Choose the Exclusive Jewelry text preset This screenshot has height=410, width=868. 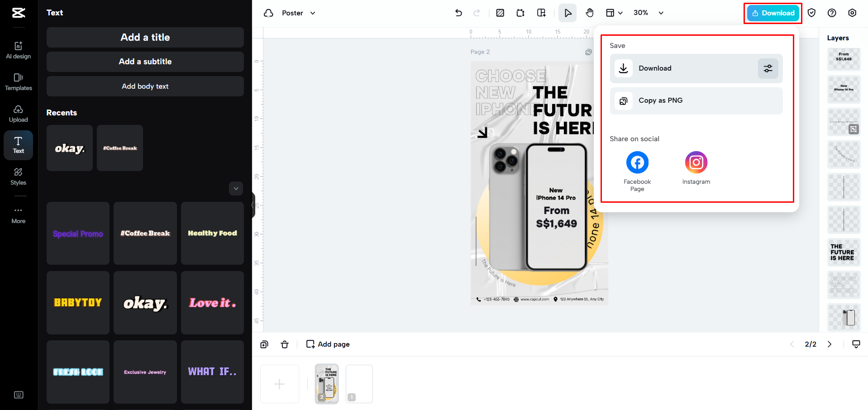pos(145,372)
